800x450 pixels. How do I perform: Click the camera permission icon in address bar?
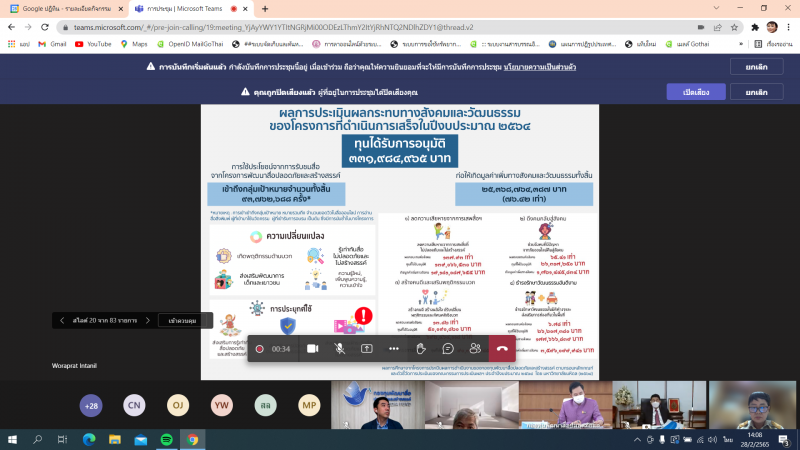701,28
